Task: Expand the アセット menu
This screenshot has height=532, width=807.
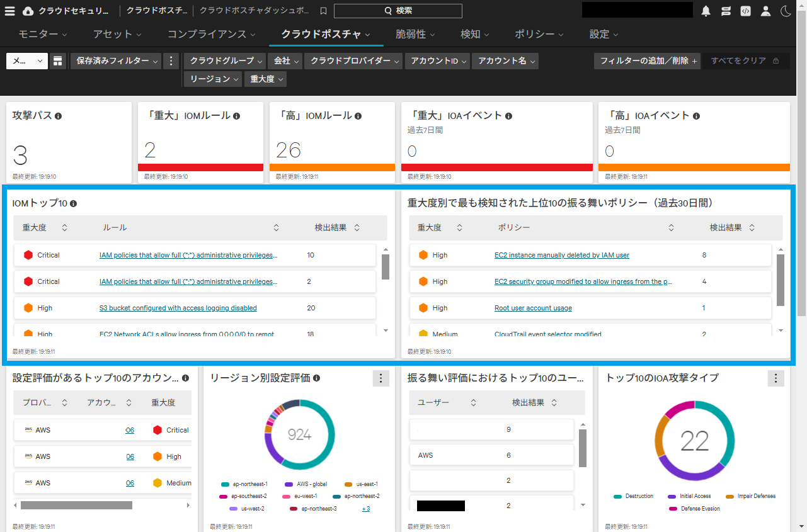Action: tap(117, 34)
